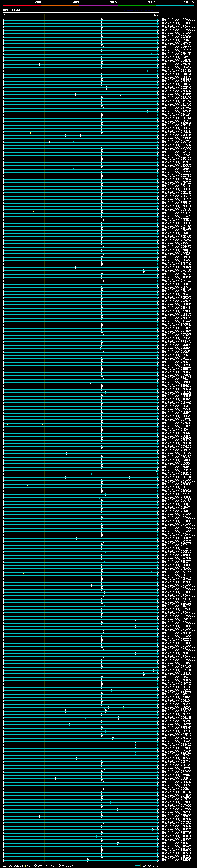Select hit UniRef100_Q8H159
197x868 pixels.
point(176,54)
